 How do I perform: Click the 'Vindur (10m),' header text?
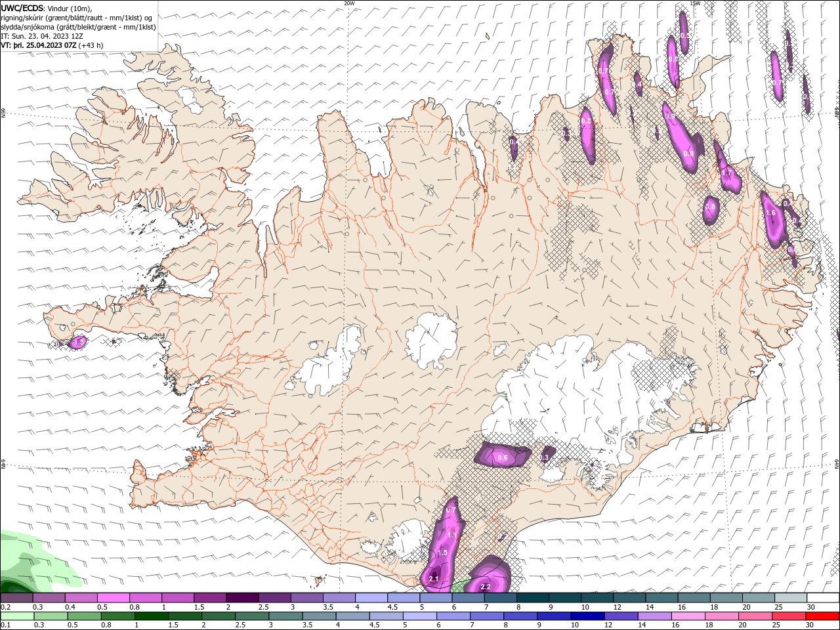point(70,9)
